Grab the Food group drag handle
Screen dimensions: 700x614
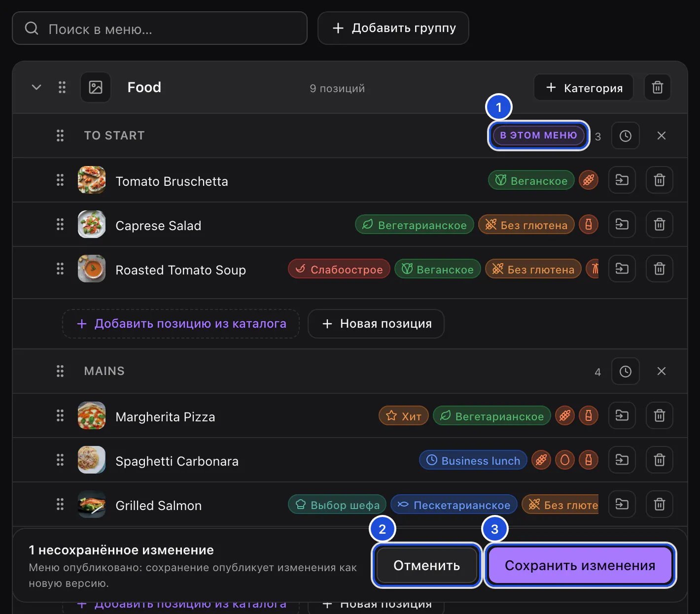(62, 88)
